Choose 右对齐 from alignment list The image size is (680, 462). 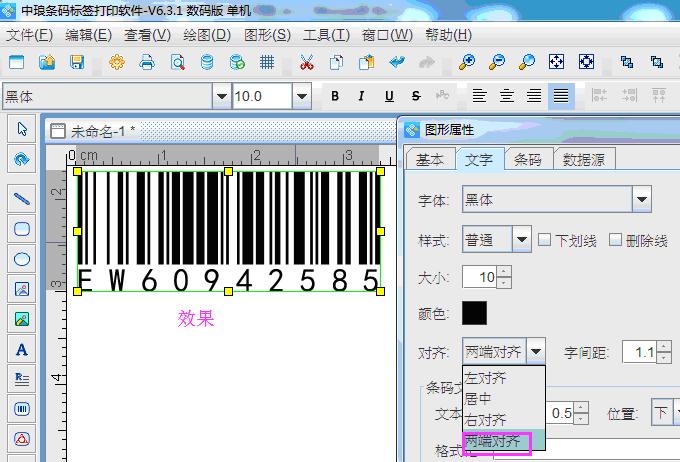503,419
